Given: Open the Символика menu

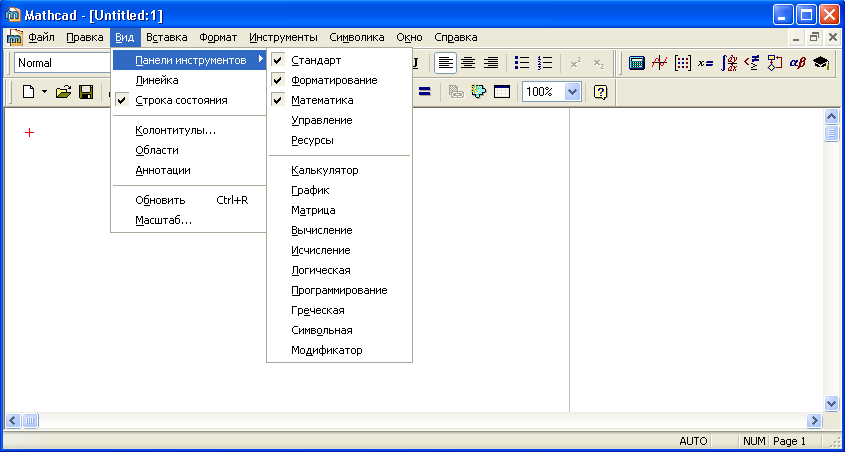Looking at the screenshot, I should (357, 38).
